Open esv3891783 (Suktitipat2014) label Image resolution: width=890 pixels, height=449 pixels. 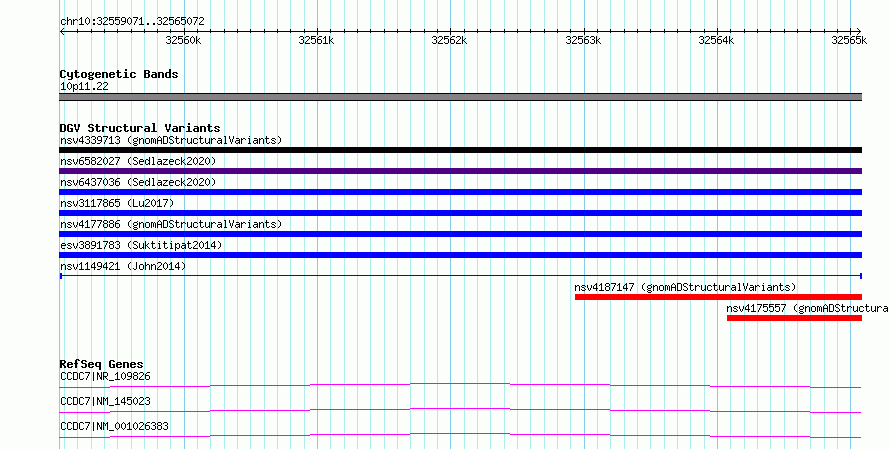[141, 245]
